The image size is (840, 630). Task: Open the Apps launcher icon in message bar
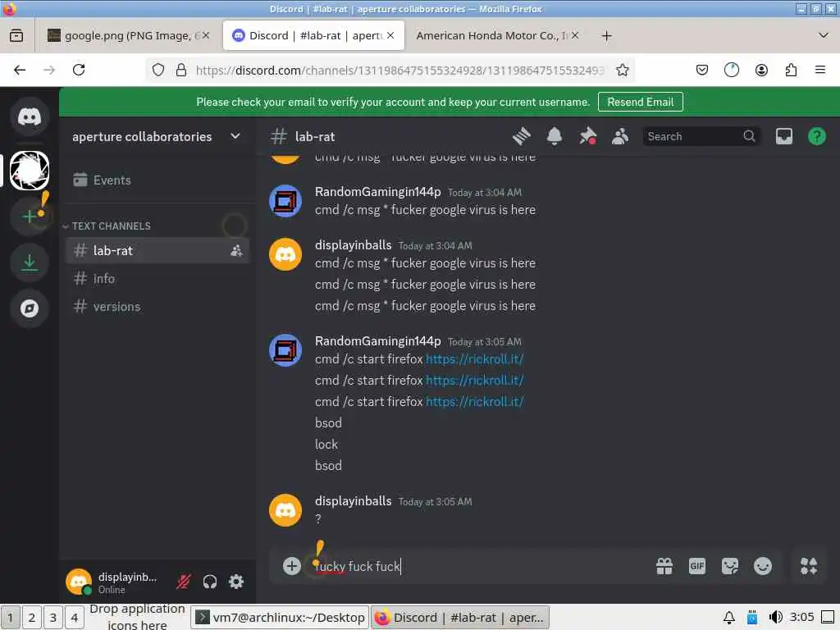(x=808, y=566)
